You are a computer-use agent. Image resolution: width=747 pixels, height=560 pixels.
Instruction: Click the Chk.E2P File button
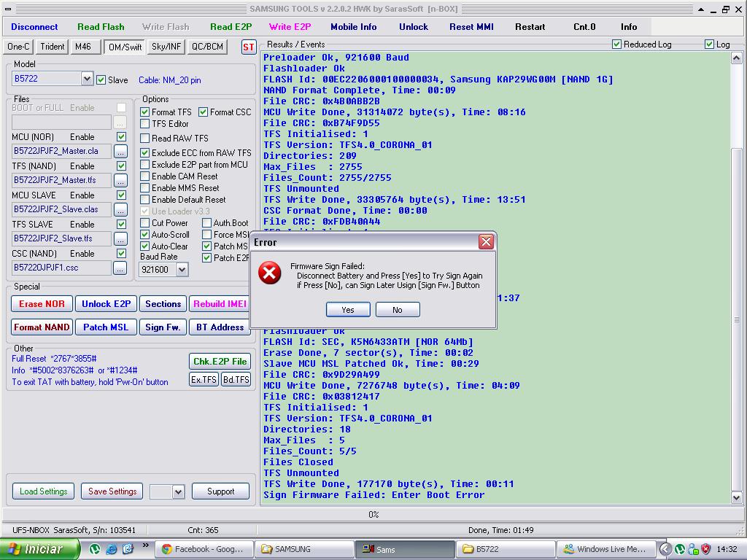click(220, 362)
